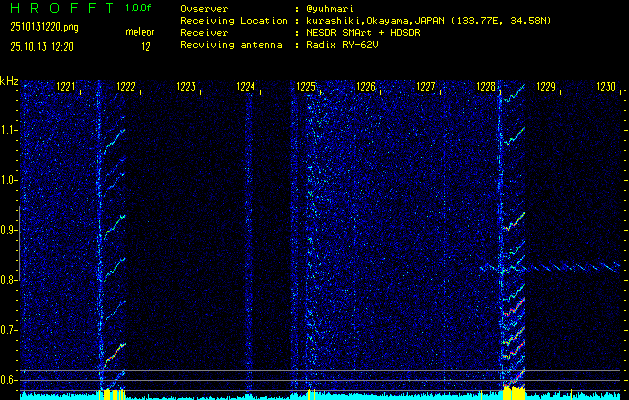Click the Ovserver field label
Viewport: 629px width, 400px height.
[x=204, y=9]
